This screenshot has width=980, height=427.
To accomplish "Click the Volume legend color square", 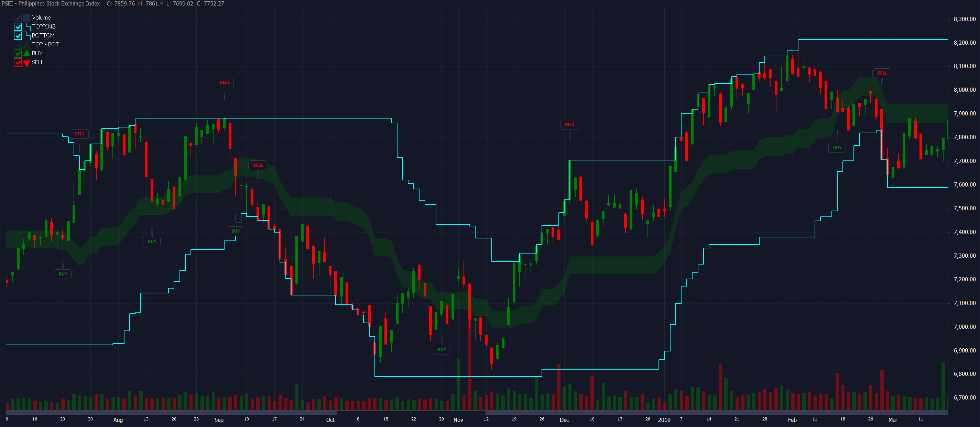I will [x=26, y=18].
